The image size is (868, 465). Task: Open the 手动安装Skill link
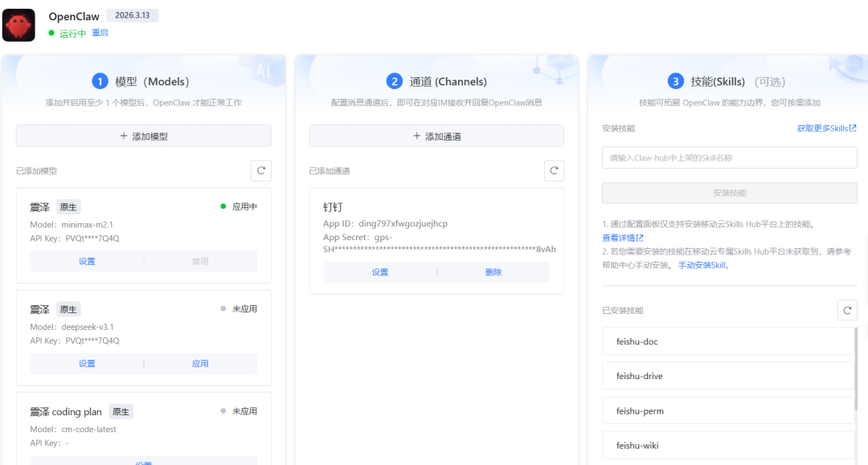click(x=702, y=265)
